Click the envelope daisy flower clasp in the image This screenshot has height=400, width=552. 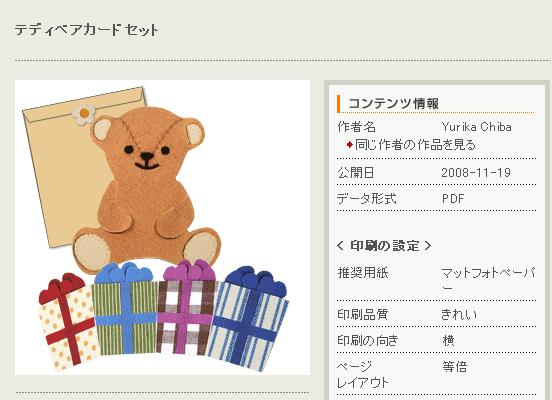tap(84, 114)
